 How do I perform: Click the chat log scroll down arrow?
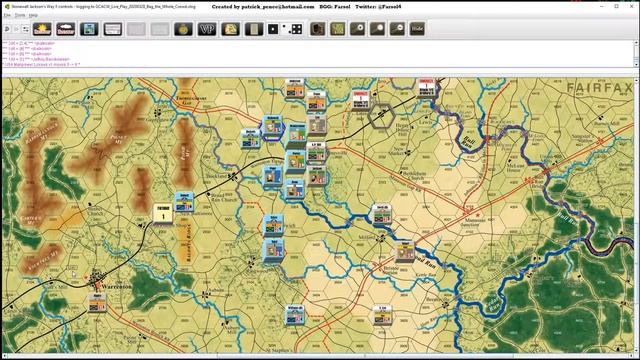636,64
